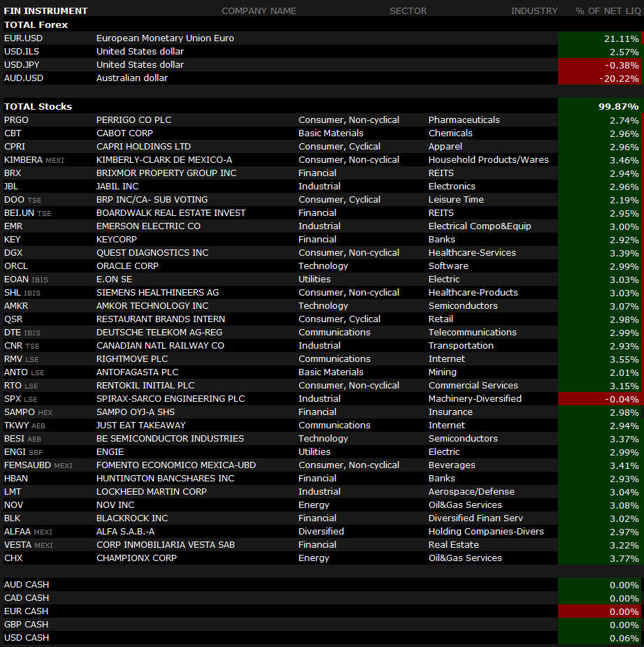Select the HBAN ticker
The height and width of the screenshot is (647, 644).
click(15, 478)
